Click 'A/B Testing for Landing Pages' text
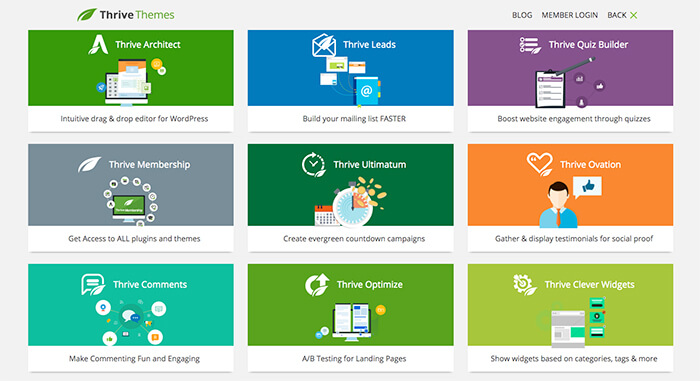700x381 pixels. [x=354, y=359]
